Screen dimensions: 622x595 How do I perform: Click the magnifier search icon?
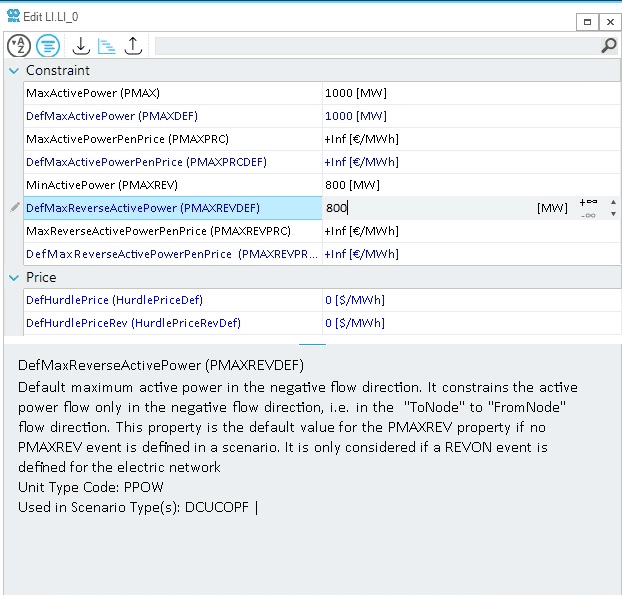coord(608,46)
